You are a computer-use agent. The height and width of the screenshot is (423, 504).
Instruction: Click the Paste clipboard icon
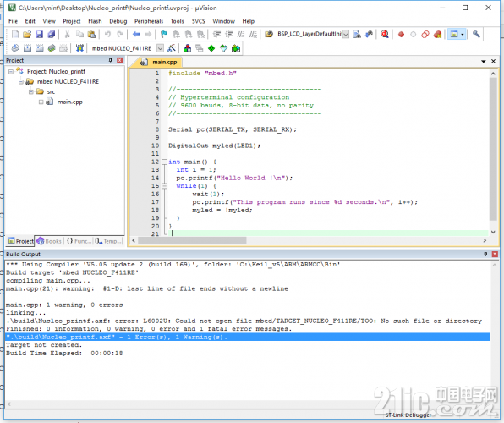(x=91, y=34)
